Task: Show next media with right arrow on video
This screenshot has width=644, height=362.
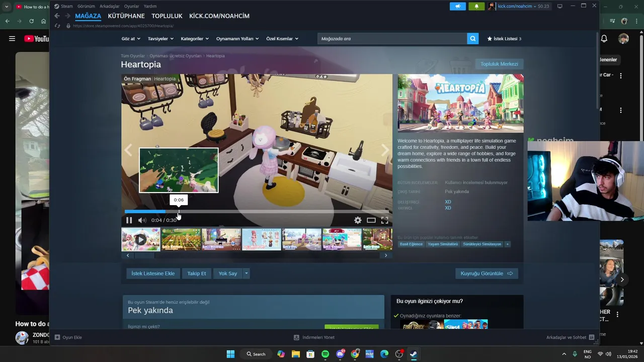Action: 385,150
